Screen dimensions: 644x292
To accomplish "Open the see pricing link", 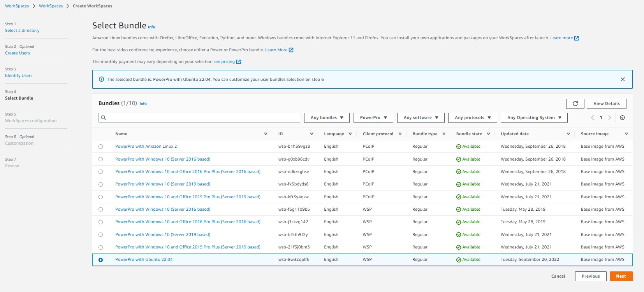I will click(x=224, y=61).
